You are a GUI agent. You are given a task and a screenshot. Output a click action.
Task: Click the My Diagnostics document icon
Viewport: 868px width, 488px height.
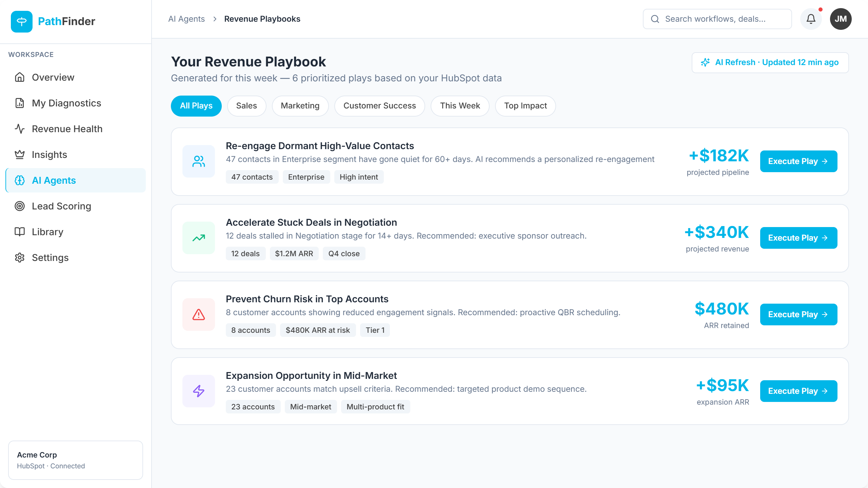(20, 103)
